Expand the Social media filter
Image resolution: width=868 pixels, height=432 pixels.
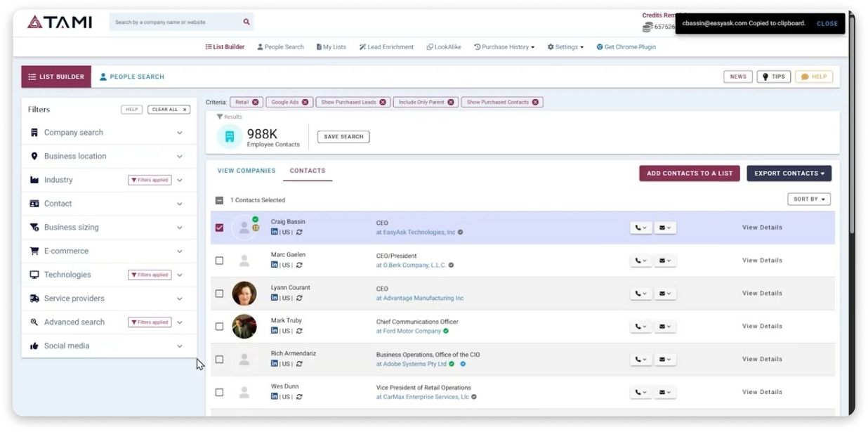click(109, 346)
